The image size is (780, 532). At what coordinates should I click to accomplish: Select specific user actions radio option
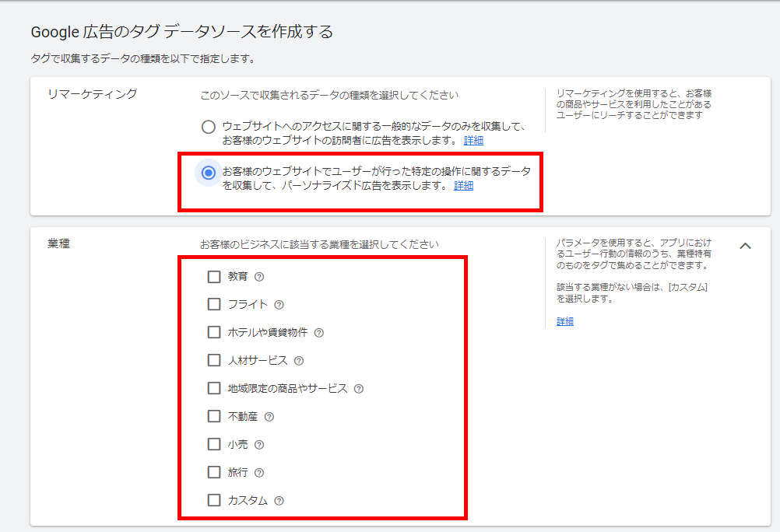pos(208,173)
